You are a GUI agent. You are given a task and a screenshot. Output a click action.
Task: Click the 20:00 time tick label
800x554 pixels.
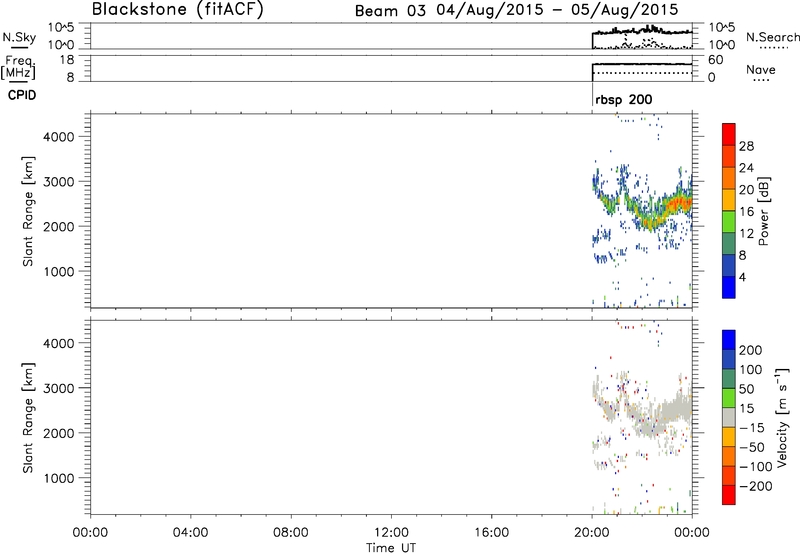click(x=591, y=533)
